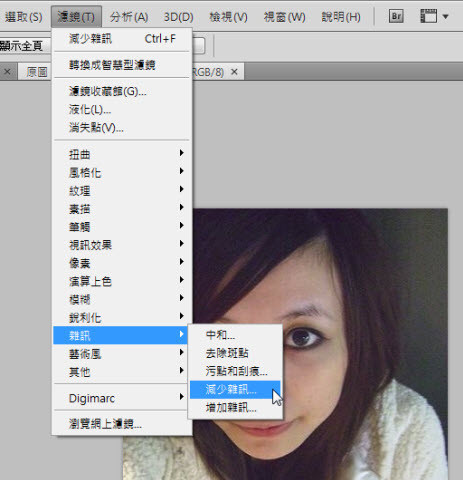The image size is (463, 480).
Task: Launch Adobe Bridge with the Br icon
Action: point(396,16)
